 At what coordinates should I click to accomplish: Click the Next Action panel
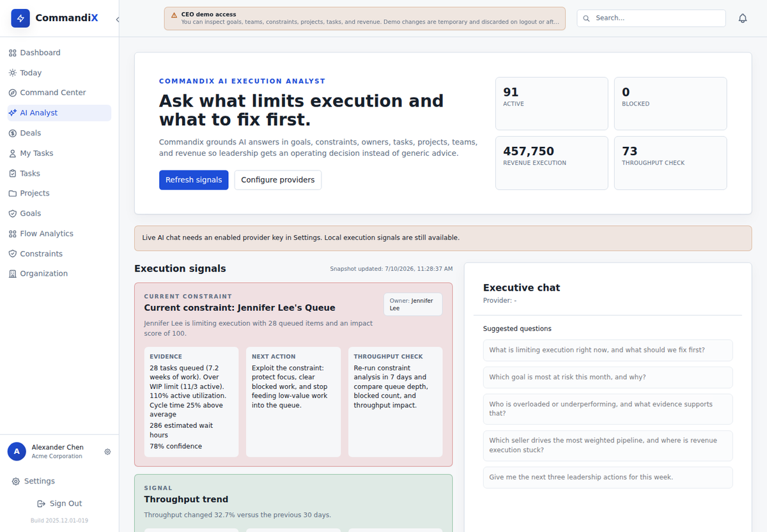(x=293, y=402)
